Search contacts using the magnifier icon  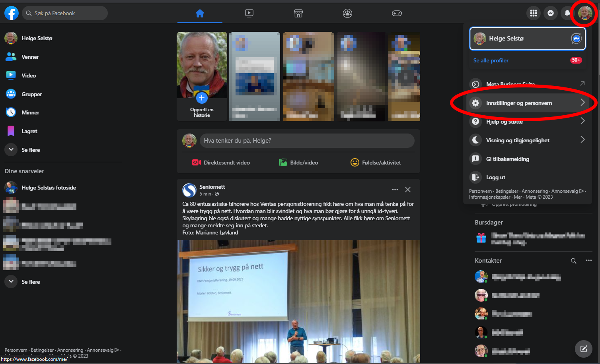[573, 261]
